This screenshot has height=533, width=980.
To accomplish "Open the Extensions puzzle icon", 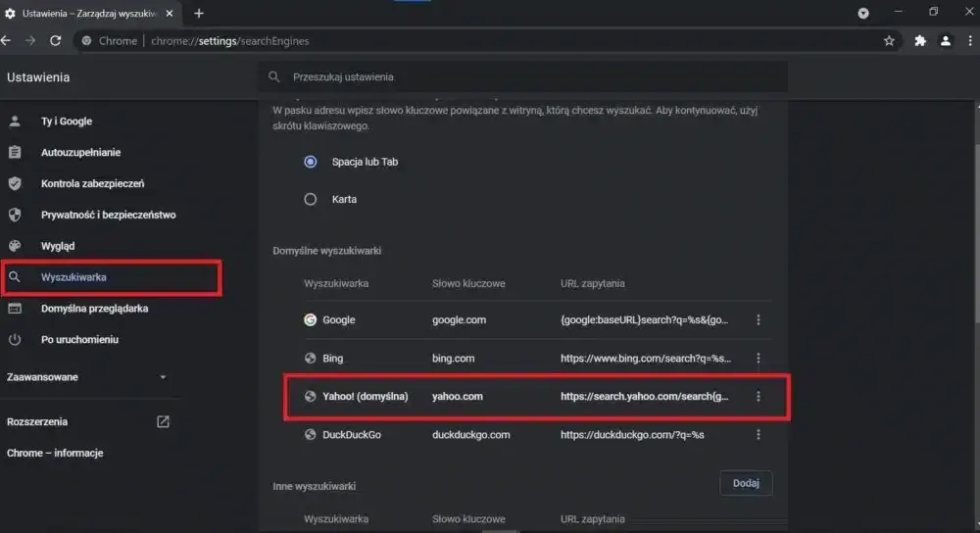I will (920, 40).
